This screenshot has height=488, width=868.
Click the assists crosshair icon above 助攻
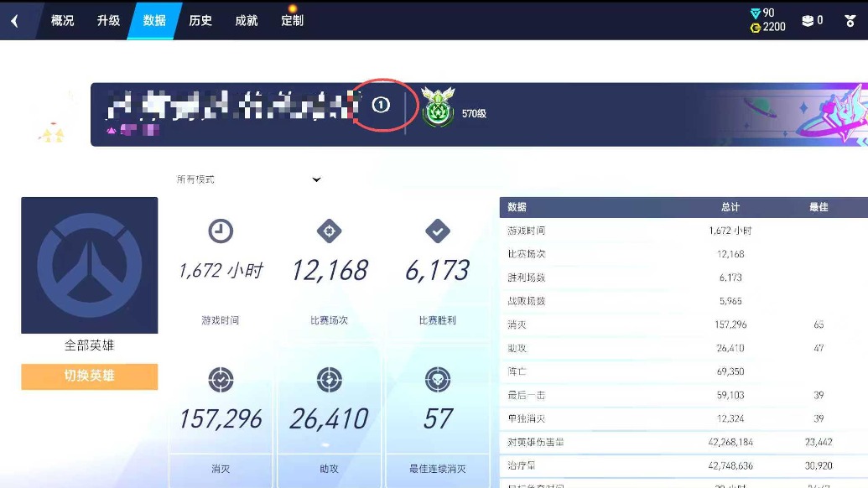[329, 379]
